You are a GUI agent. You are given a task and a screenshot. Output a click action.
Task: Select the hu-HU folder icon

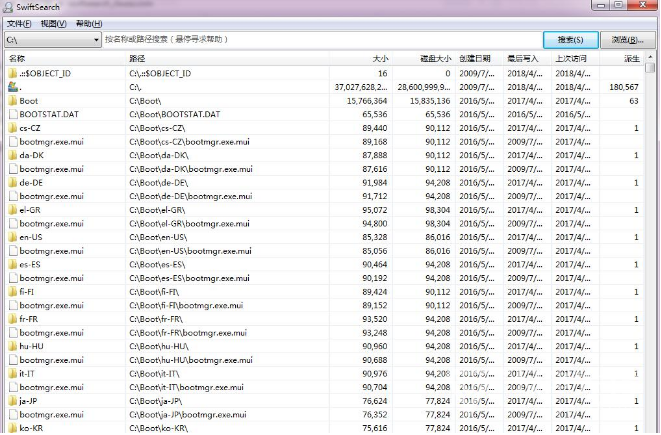click(x=13, y=346)
